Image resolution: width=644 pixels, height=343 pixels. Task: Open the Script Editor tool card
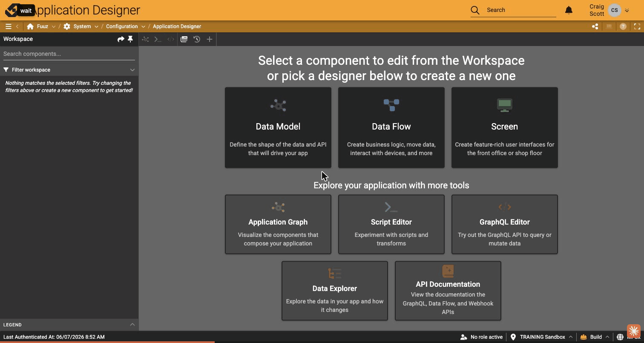[x=391, y=225]
